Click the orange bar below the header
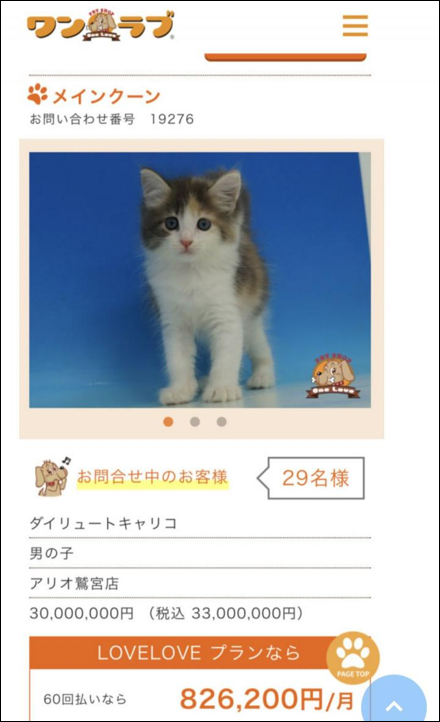Image resolution: width=440 pixels, height=722 pixels. (x=285, y=58)
